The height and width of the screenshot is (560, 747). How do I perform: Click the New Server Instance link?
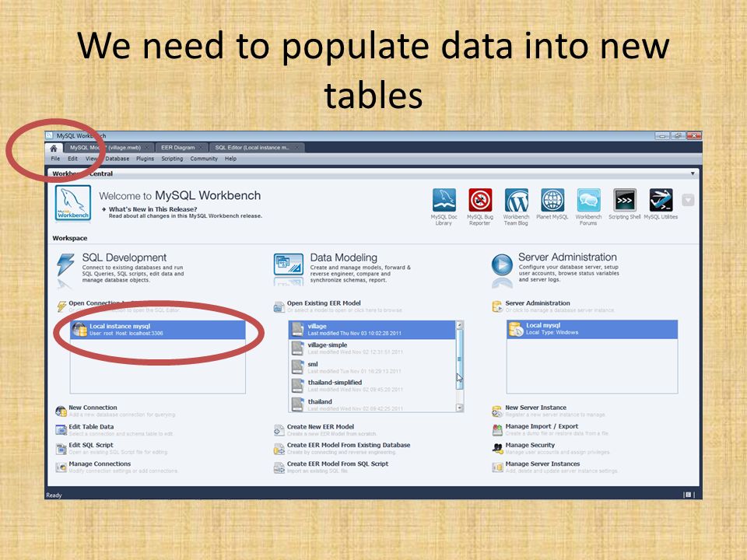click(536, 408)
